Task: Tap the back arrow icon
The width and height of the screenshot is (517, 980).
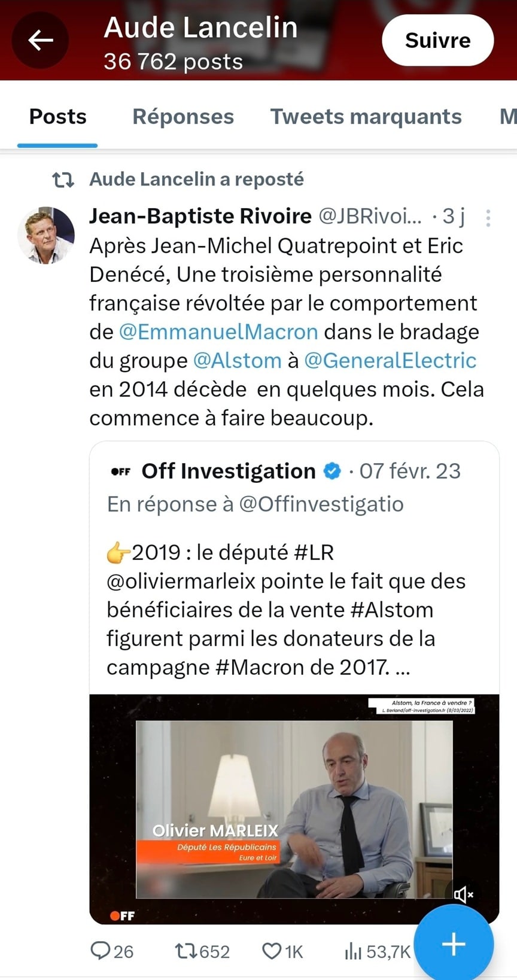Action: 41,40
